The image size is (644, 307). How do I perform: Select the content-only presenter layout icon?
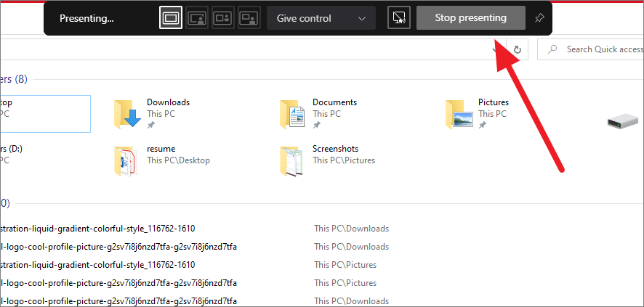point(170,18)
